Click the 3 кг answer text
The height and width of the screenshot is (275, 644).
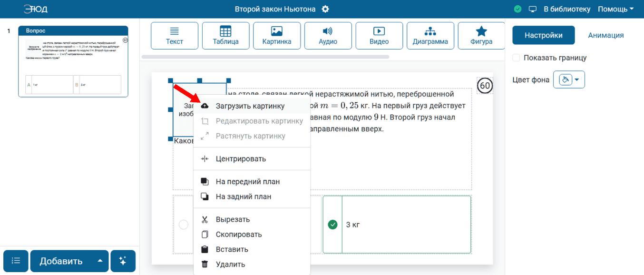[352, 225]
